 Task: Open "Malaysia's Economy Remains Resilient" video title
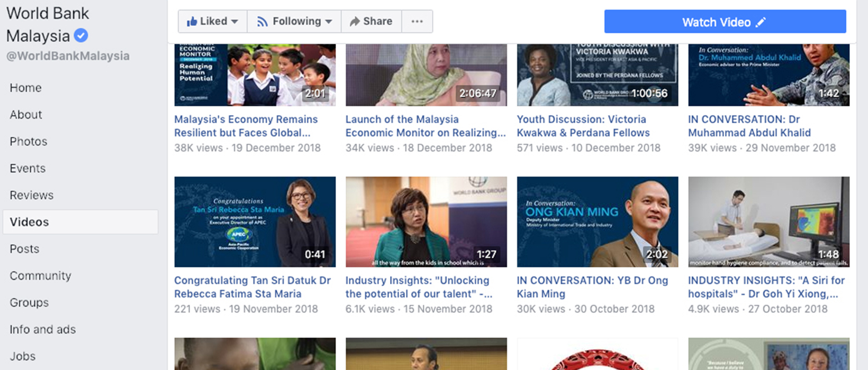246,126
